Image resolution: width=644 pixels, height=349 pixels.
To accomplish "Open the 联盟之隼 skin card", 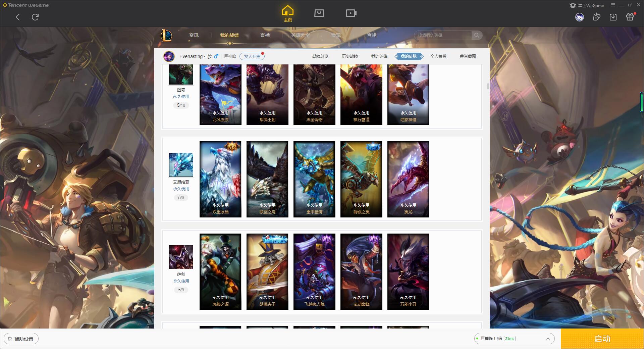I will 267,179.
